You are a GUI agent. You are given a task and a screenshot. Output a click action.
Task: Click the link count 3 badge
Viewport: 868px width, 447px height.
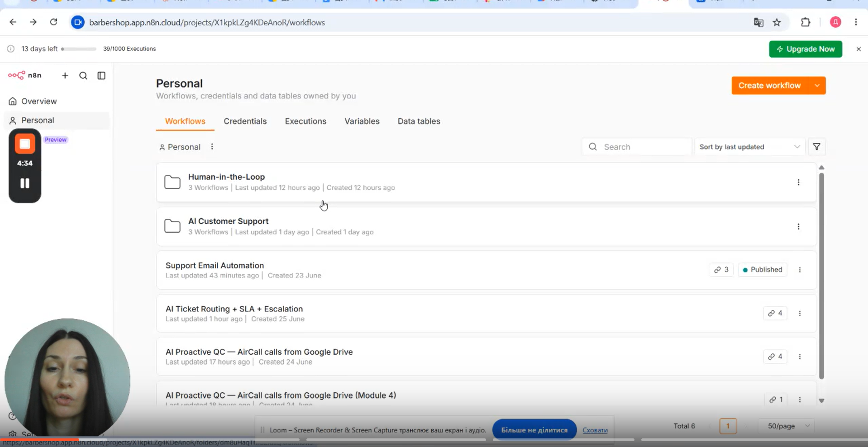click(721, 270)
